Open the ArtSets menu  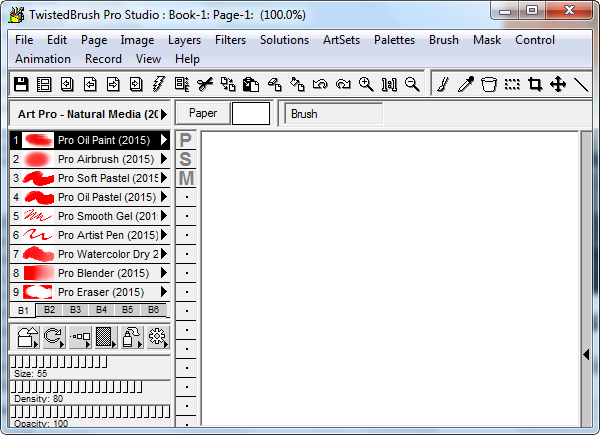coord(341,40)
